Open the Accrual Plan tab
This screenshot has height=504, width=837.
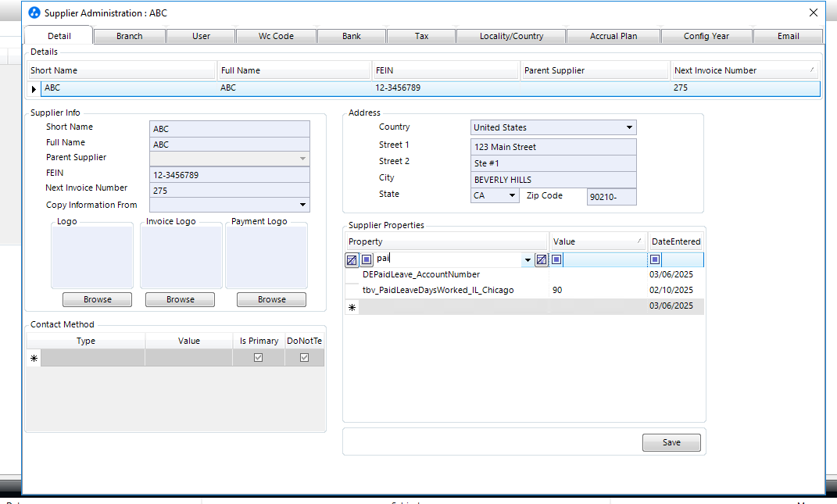coord(613,36)
